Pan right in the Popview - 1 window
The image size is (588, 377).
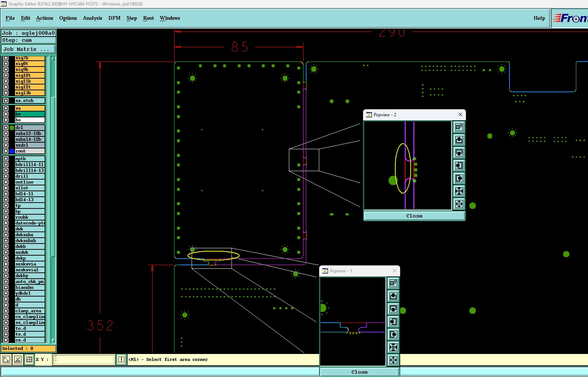click(393, 334)
